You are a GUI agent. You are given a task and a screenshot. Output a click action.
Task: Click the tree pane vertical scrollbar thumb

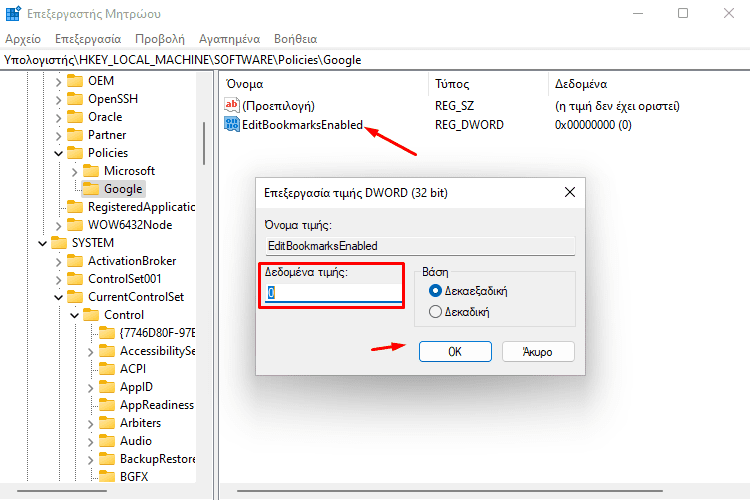point(204,144)
